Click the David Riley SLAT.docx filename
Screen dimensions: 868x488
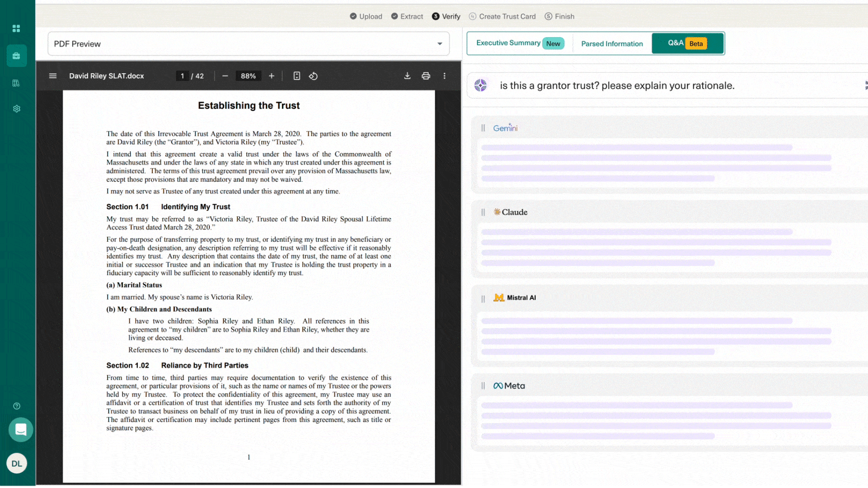(x=107, y=76)
